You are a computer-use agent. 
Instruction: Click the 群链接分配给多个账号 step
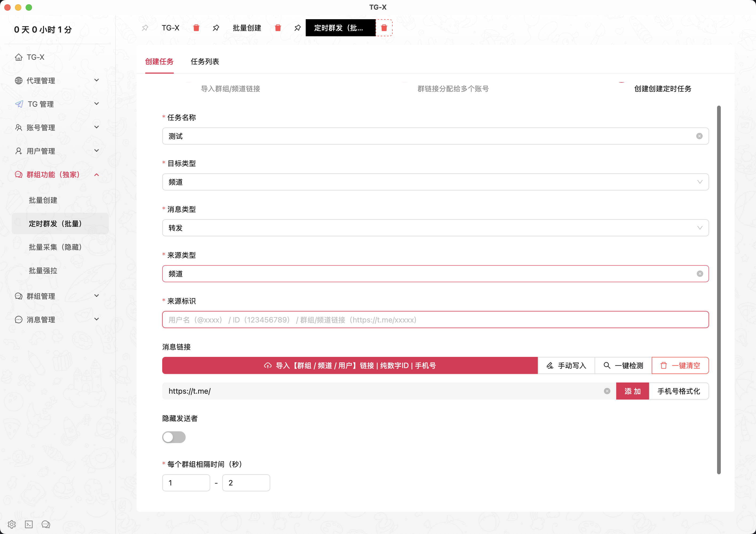point(453,89)
